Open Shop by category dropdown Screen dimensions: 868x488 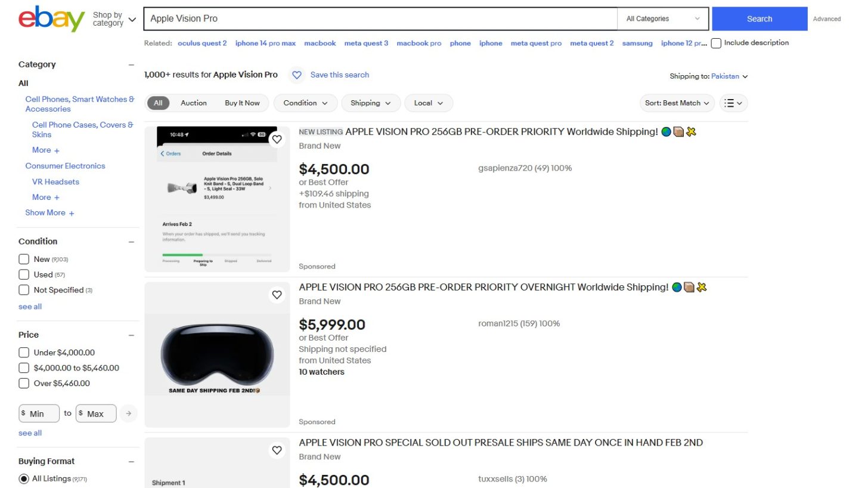tap(114, 19)
